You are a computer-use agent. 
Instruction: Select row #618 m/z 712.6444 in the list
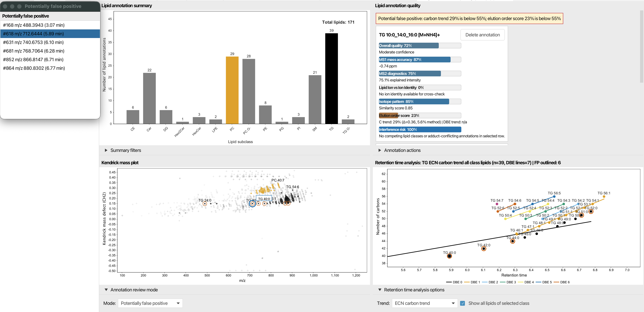pos(50,34)
